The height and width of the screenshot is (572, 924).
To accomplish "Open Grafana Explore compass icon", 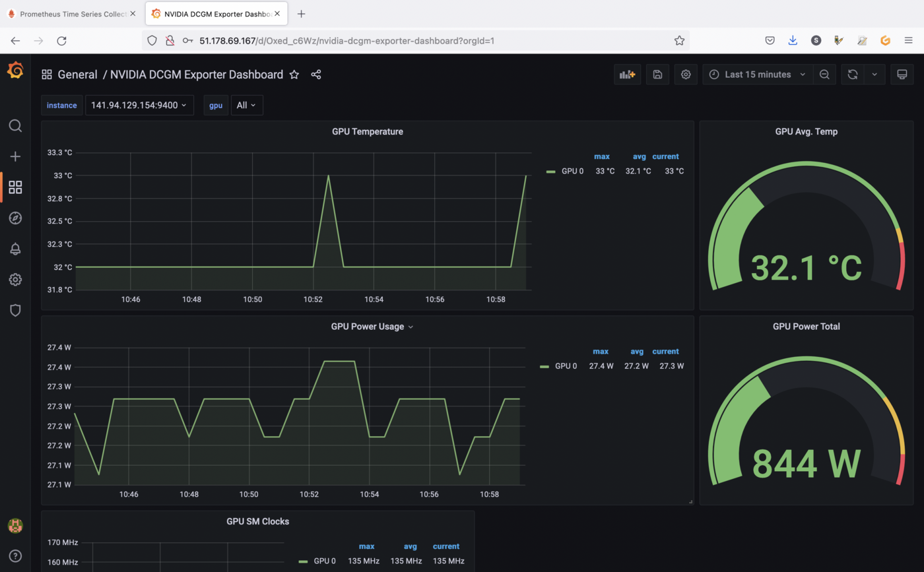I will coord(15,218).
